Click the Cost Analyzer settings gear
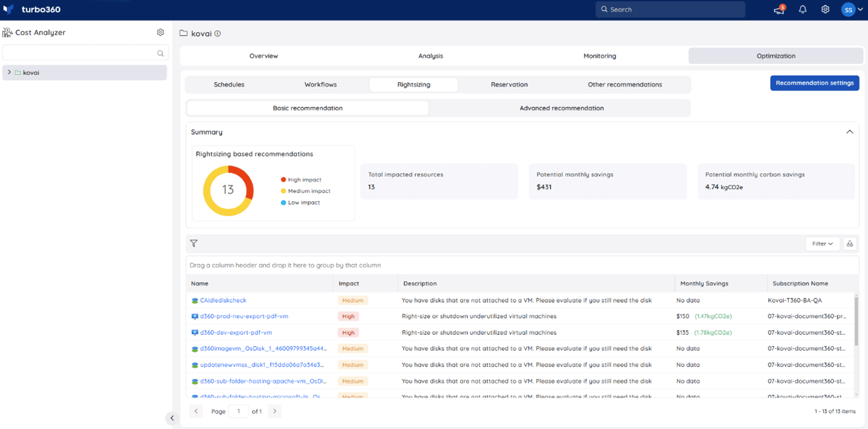 [160, 32]
